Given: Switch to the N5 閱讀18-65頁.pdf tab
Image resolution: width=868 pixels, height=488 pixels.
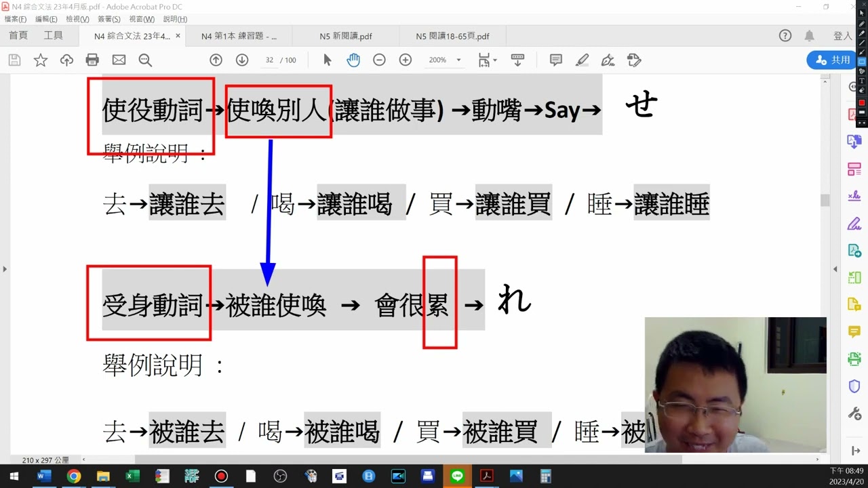Looking at the screenshot, I should (x=452, y=37).
